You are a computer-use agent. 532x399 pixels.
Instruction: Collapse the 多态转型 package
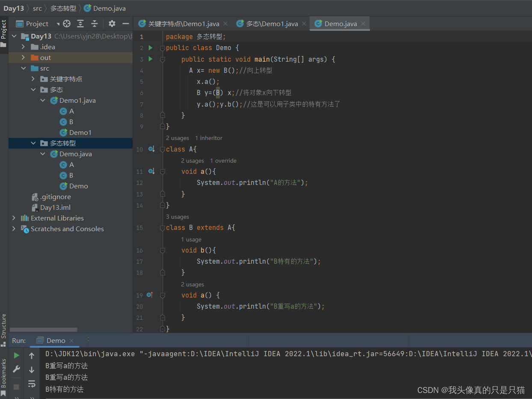pyautogui.click(x=33, y=143)
